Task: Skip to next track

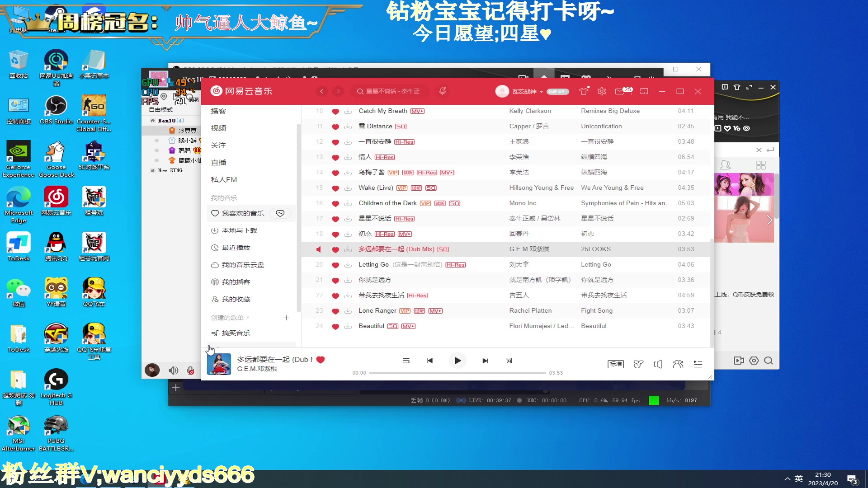Action: [x=485, y=361]
